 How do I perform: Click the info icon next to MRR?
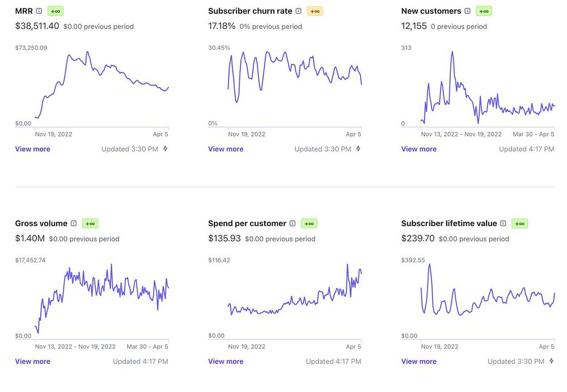point(39,11)
